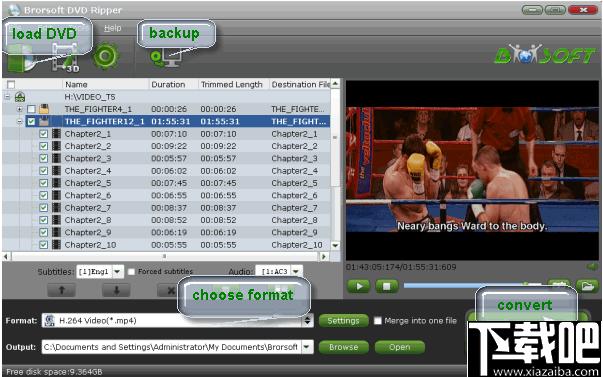Open the 3D video editor icon
603x377 pixels.
tap(65, 58)
